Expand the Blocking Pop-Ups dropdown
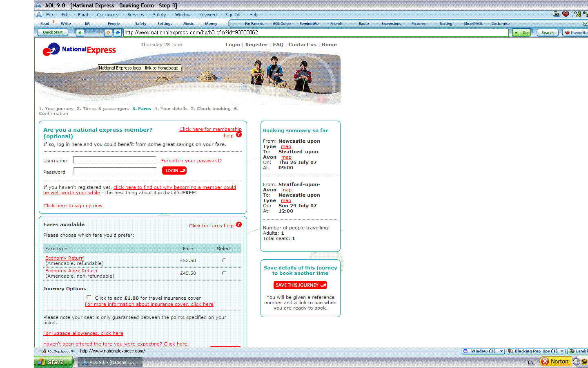This screenshot has height=368, width=588. pos(562,351)
